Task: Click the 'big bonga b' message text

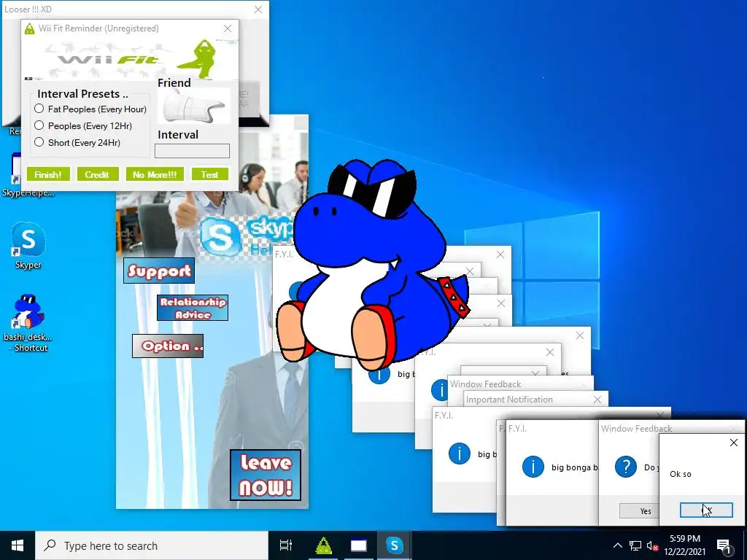Action: (573, 467)
